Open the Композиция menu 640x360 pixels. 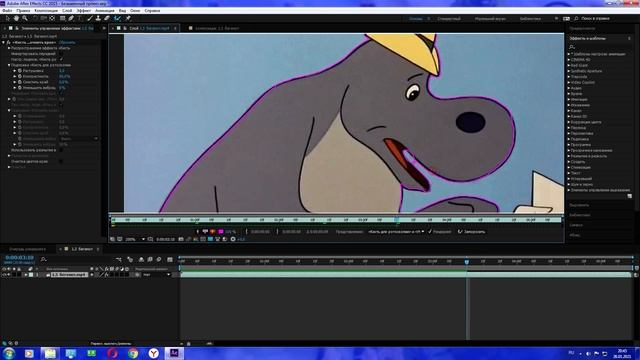pyautogui.click(x=46, y=11)
